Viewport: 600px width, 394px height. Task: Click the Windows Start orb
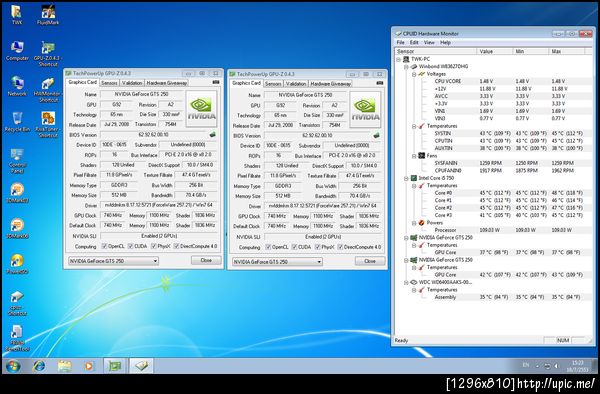click(x=13, y=366)
